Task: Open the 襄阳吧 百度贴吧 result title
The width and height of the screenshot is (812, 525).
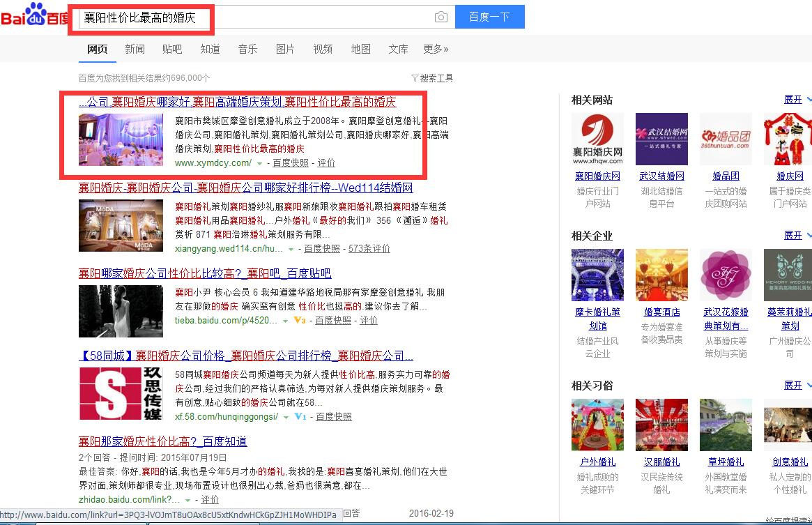Action: [x=205, y=273]
